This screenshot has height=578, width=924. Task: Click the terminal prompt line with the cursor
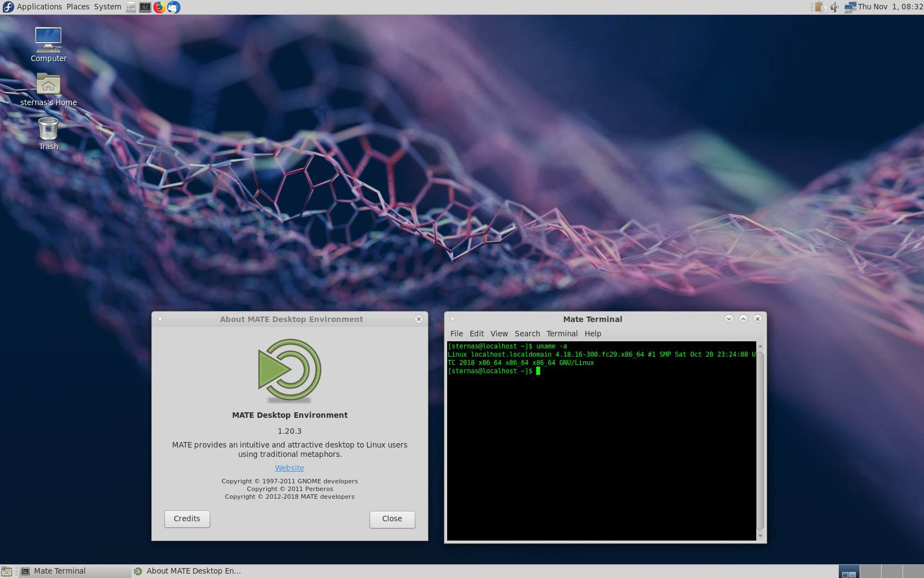(x=494, y=371)
